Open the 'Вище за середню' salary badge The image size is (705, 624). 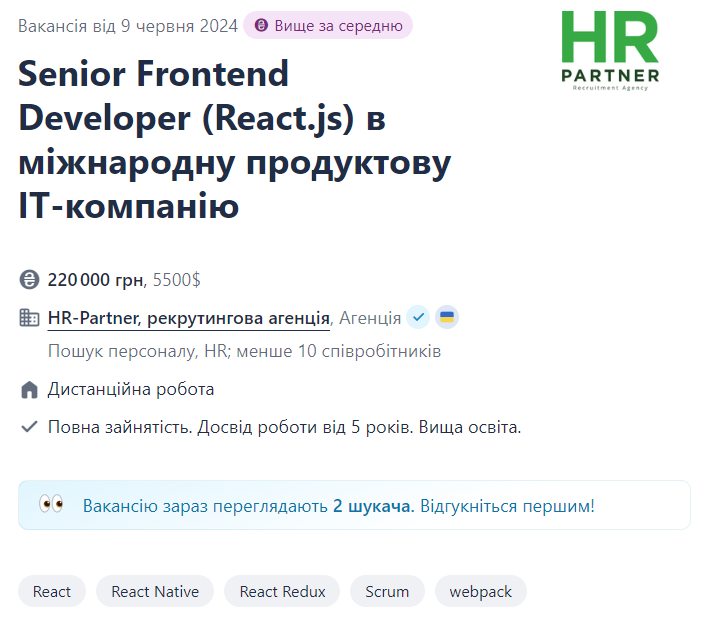click(328, 26)
